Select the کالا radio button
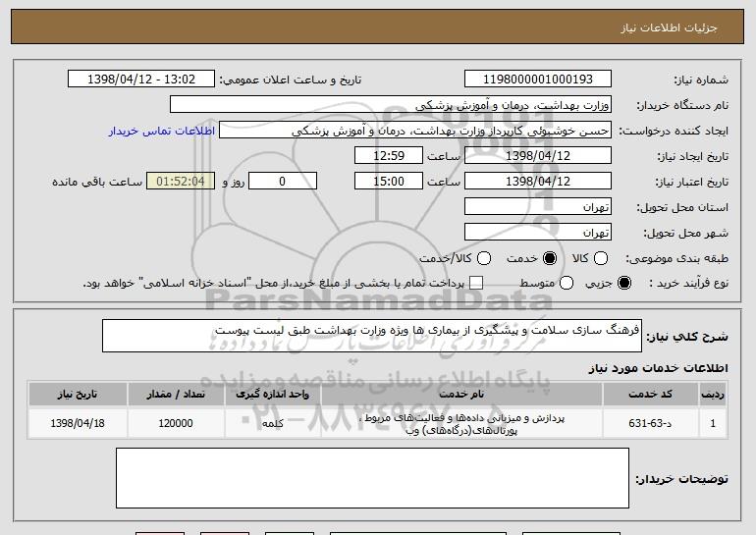 pos(600,259)
